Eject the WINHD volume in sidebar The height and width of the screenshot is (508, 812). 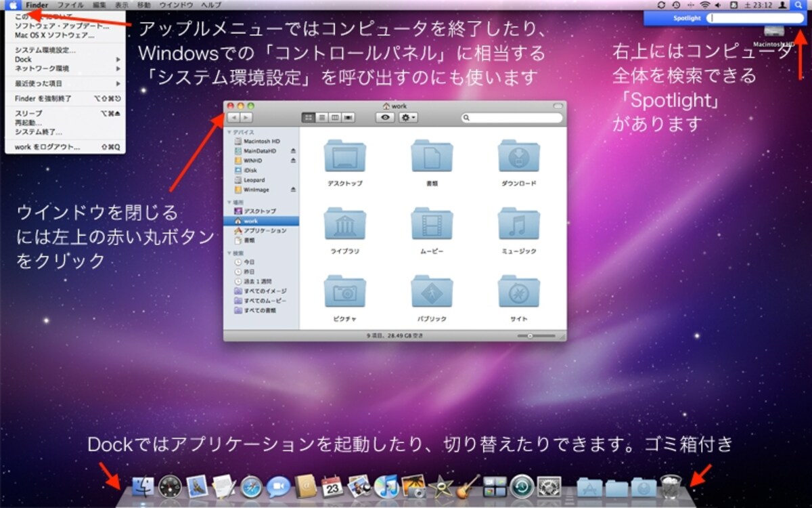[293, 161]
